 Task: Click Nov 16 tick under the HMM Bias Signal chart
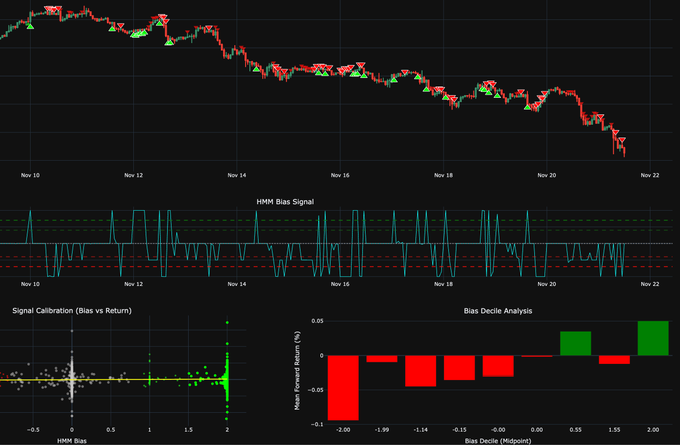coord(339,284)
